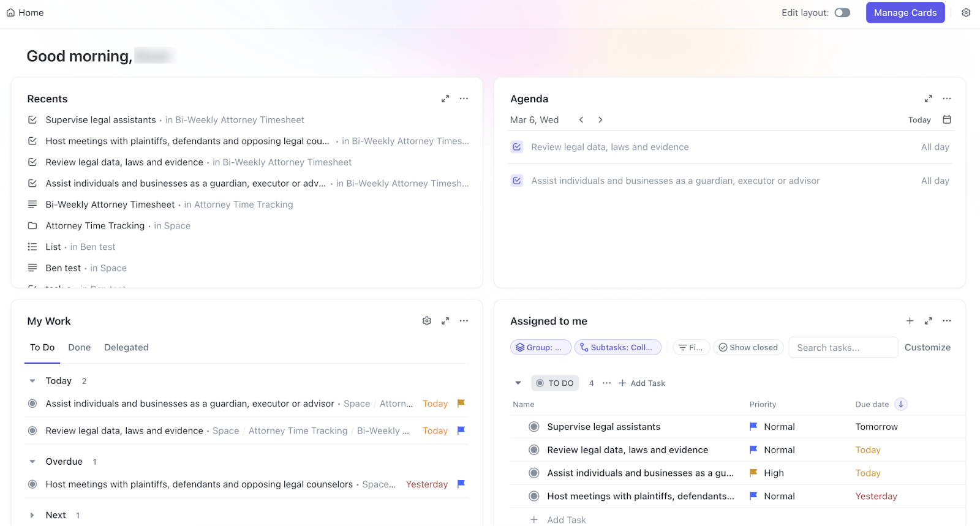
Task: Go to next day in Agenda
Action: pos(600,120)
